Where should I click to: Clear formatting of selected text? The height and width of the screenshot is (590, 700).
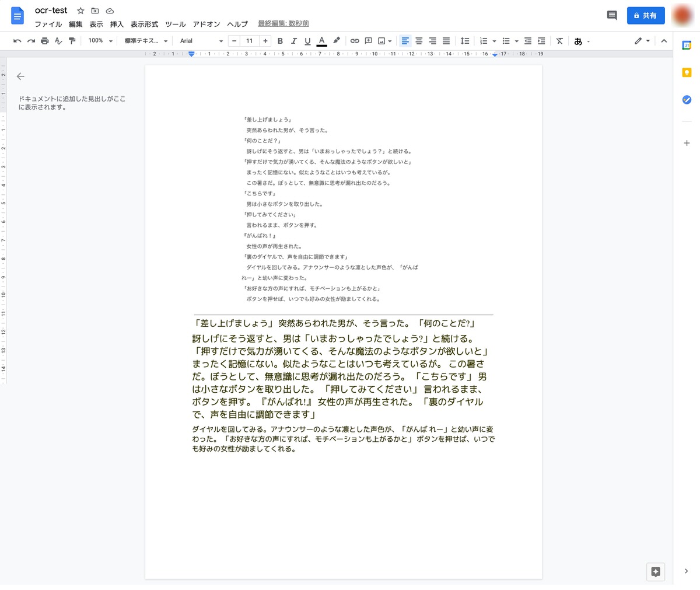pyautogui.click(x=559, y=41)
